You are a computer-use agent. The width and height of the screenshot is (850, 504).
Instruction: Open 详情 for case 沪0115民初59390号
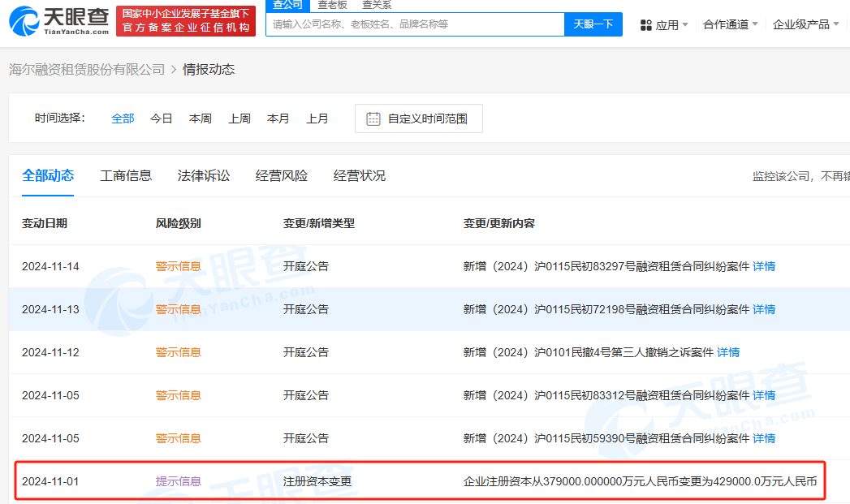[764, 438]
